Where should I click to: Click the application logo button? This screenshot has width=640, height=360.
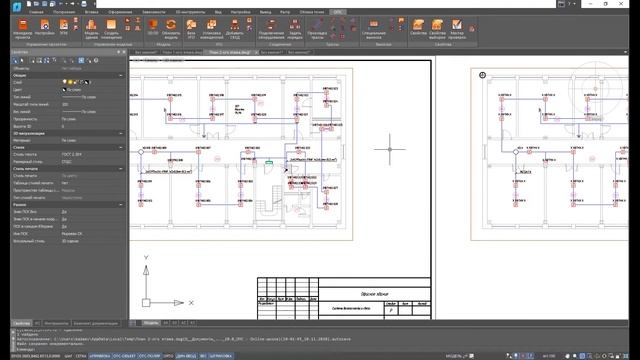[17, 6]
